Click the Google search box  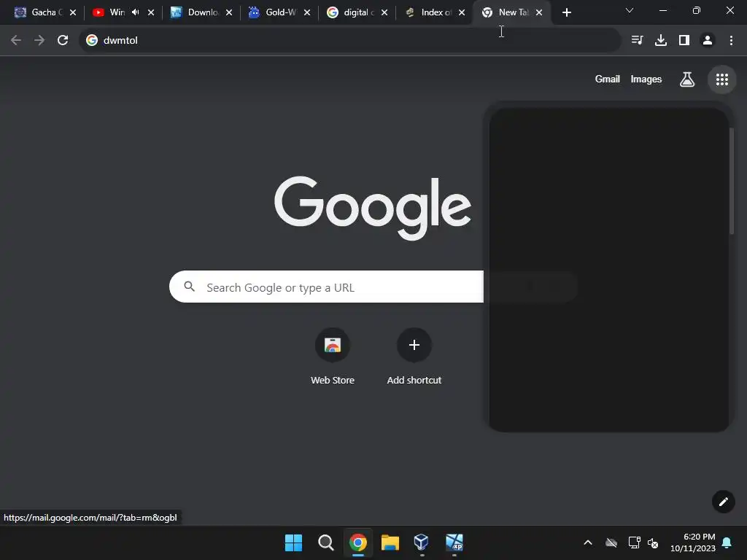326,287
